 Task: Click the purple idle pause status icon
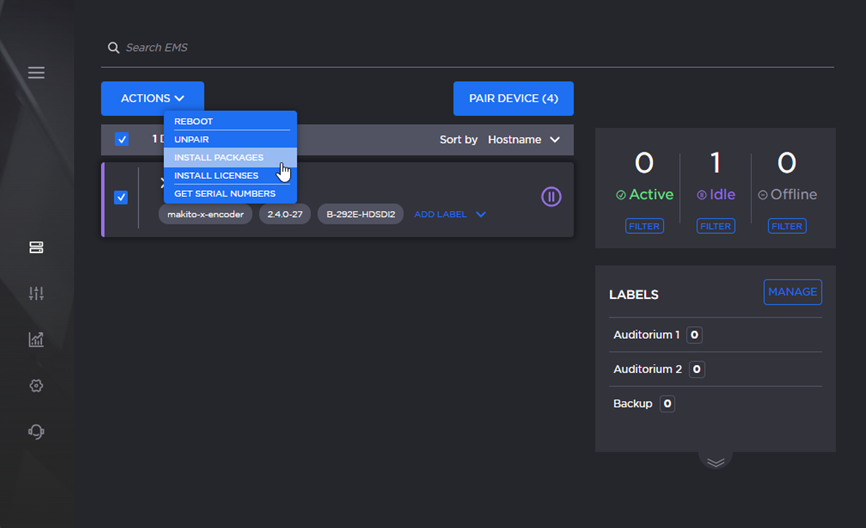click(x=551, y=197)
